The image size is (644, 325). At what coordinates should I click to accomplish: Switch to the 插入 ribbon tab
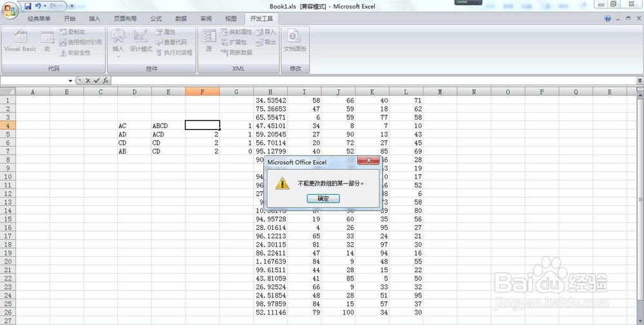coord(95,19)
